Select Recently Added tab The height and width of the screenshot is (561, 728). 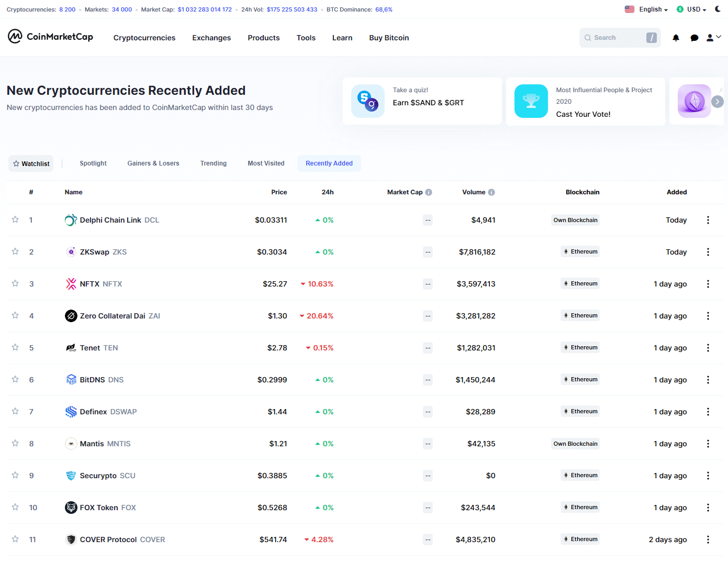coord(329,163)
